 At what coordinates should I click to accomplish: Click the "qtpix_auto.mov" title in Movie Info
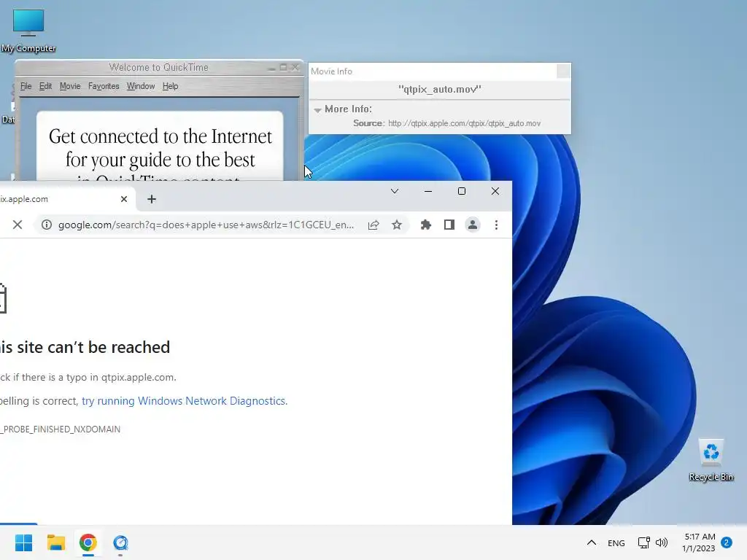[440, 89]
